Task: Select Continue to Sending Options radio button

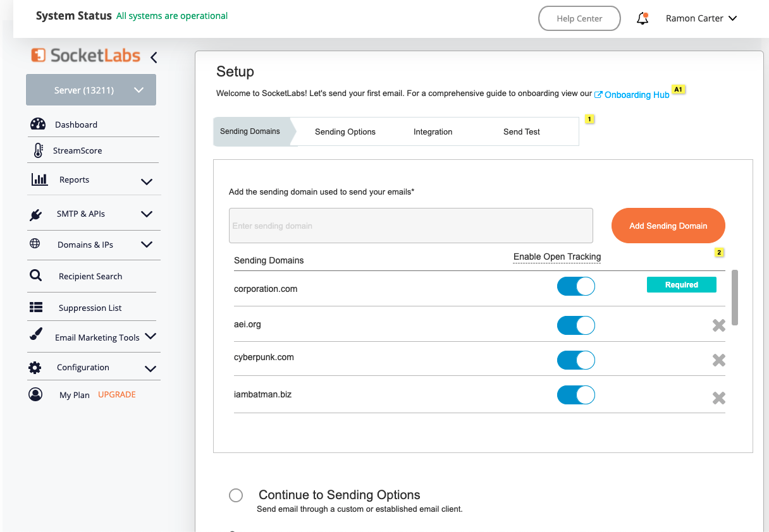Action: coord(236,495)
